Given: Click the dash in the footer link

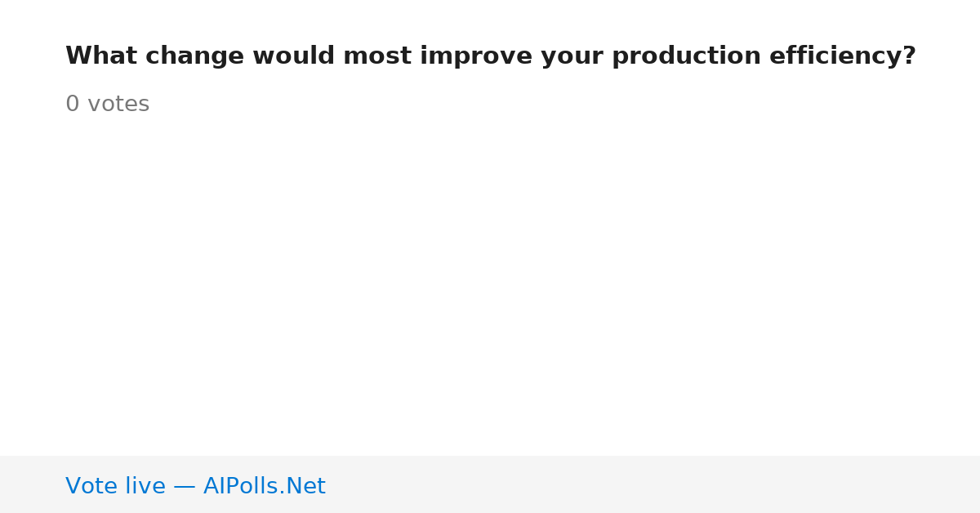Looking at the screenshot, I should click(x=185, y=487).
